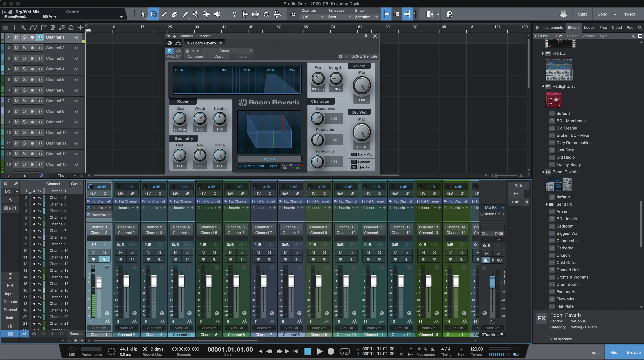Collapse the RedlightDist entry in browser
This screenshot has width=644, height=360.
click(543, 86)
